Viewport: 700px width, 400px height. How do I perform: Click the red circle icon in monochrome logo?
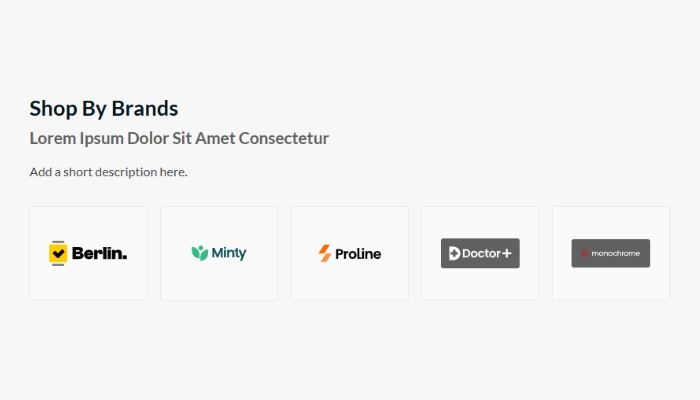pyautogui.click(x=585, y=254)
